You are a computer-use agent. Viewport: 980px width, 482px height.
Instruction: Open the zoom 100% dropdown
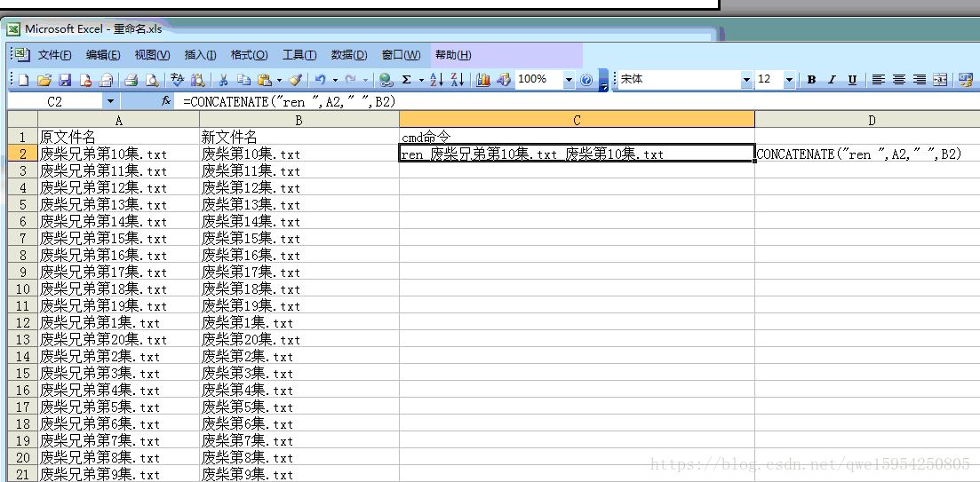tap(569, 80)
